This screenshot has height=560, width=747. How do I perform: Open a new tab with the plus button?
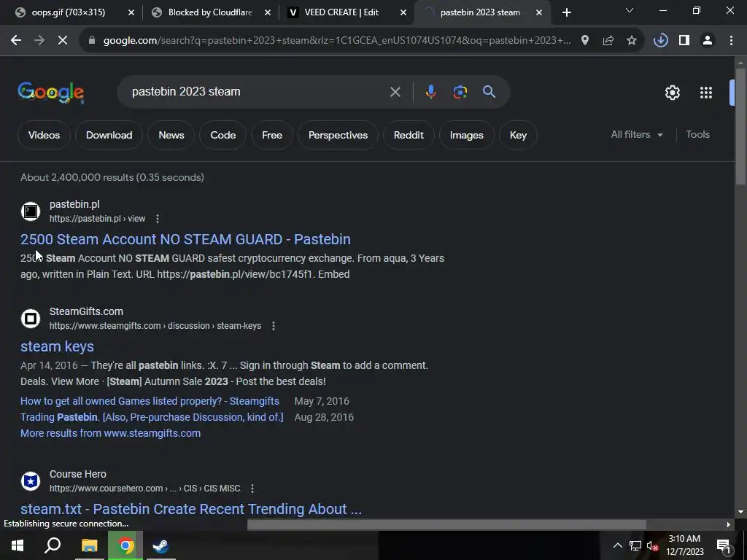tap(566, 12)
